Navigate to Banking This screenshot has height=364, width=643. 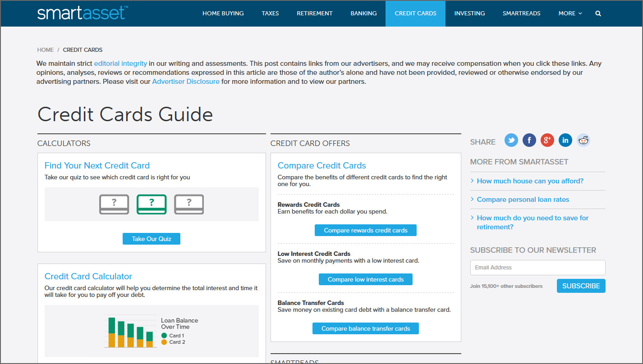click(363, 14)
